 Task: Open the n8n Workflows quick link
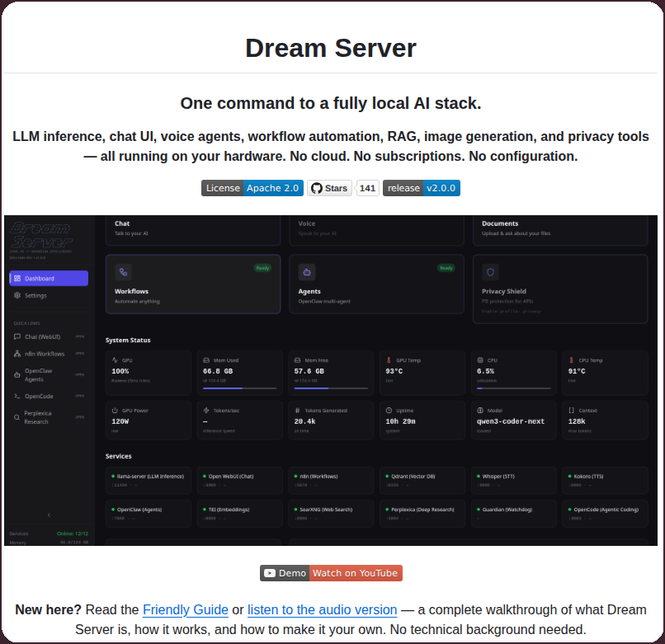point(49,354)
